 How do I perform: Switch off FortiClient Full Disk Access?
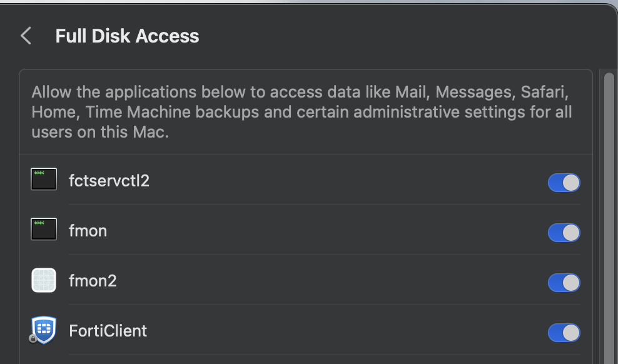click(564, 333)
